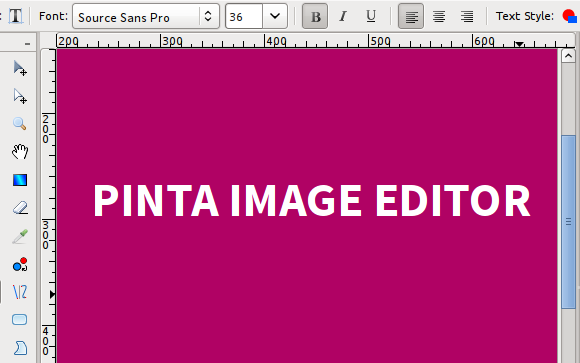Viewport: 580px width, 363px height.
Task: Click the font size field showing 36
Action: click(244, 16)
